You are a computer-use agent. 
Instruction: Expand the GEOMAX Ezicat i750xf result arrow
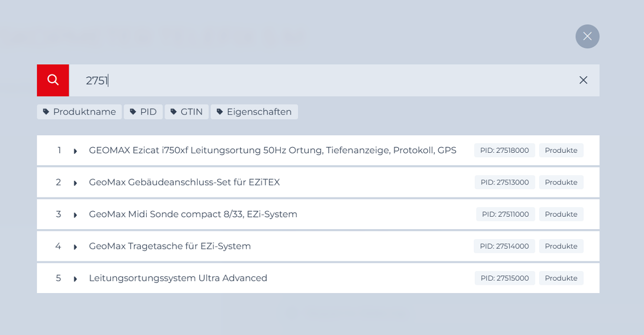tap(75, 151)
